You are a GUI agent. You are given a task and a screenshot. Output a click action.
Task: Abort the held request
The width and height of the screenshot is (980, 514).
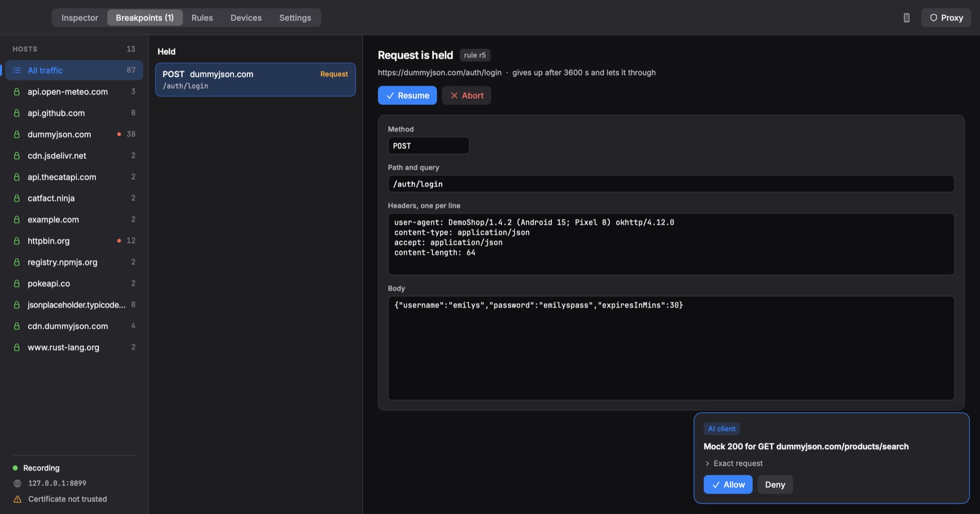point(467,96)
